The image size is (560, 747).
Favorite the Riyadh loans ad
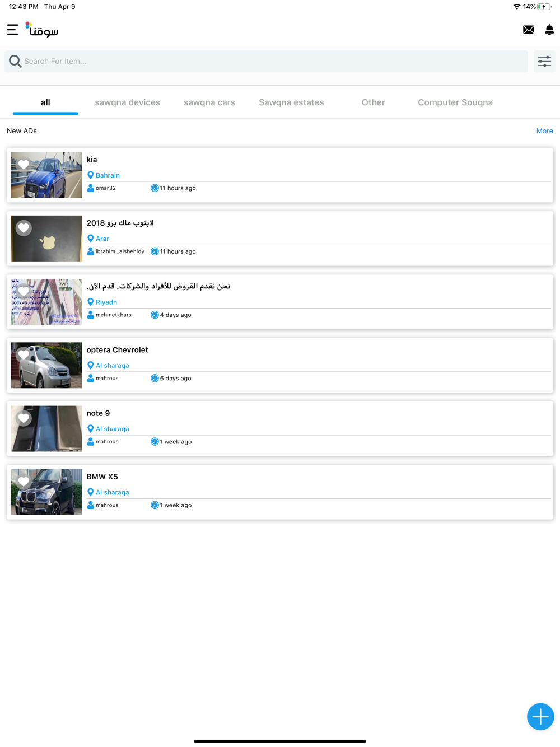point(24,291)
